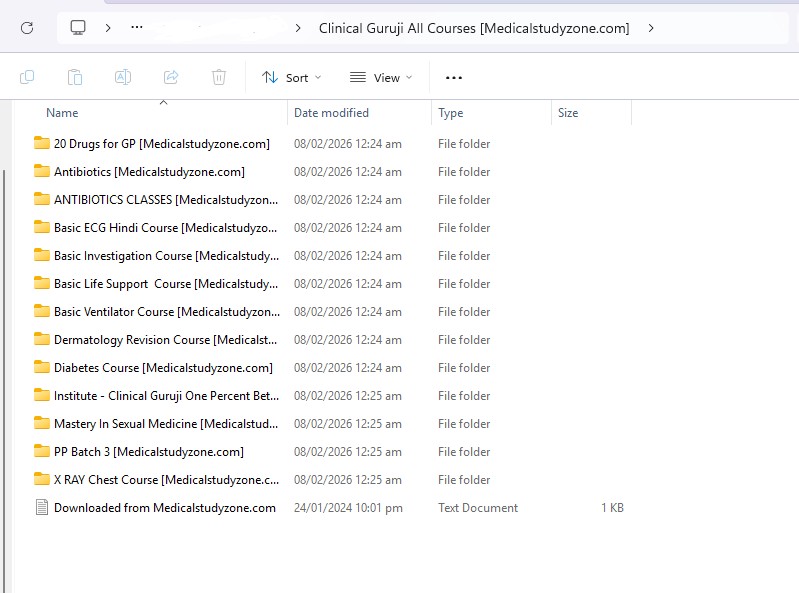Click the name 'Dermatology Revision Course'

coord(131,340)
